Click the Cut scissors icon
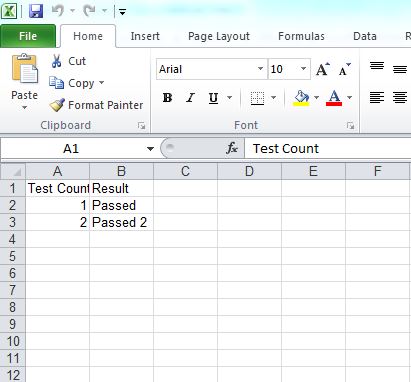The image size is (411, 382). tap(57, 61)
